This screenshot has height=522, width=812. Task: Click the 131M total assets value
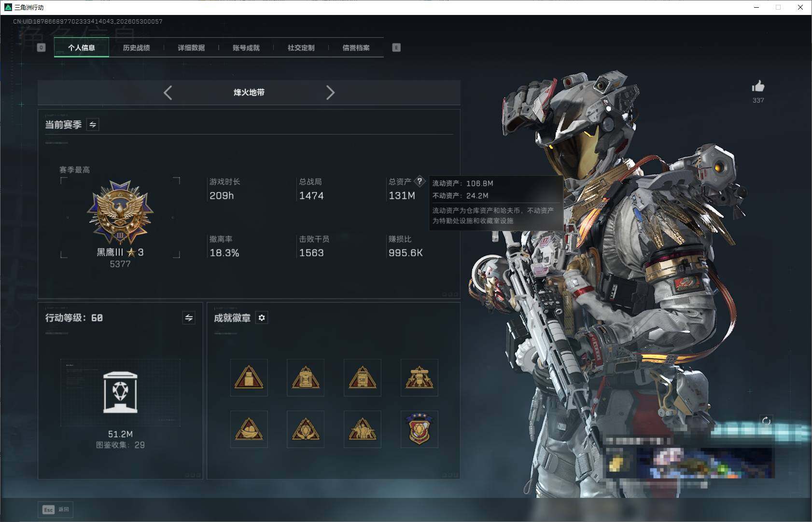pos(402,196)
